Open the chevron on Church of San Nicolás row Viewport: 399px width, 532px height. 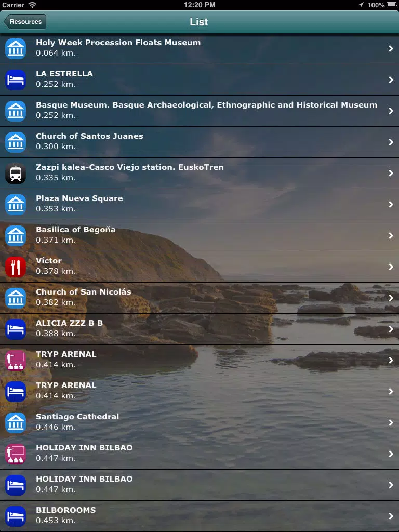(x=391, y=298)
